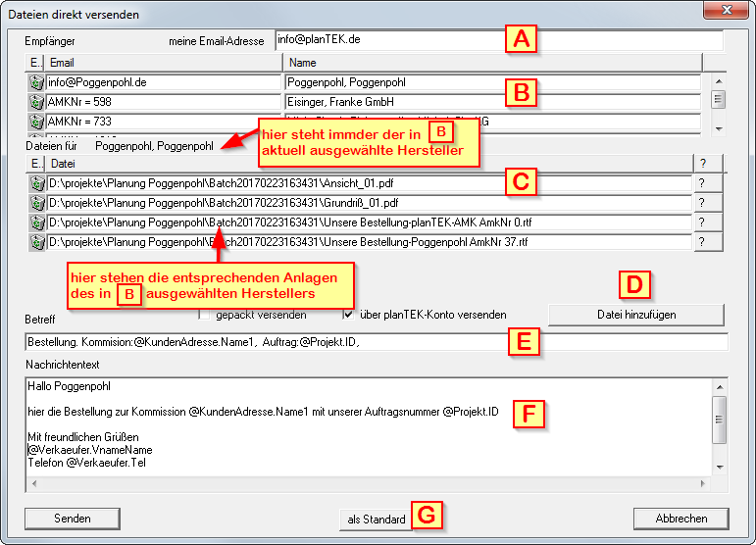This screenshot has height=545, width=756.
Task: Delete the Poggenpohl AmkNr 37.rtf attachment
Action: (x=37, y=241)
